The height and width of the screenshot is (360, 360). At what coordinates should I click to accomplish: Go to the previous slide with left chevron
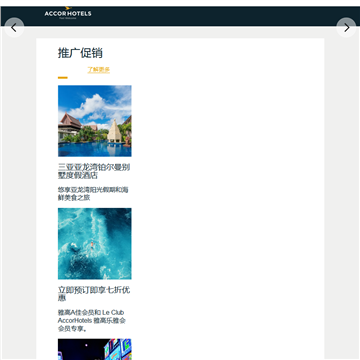point(14,27)
